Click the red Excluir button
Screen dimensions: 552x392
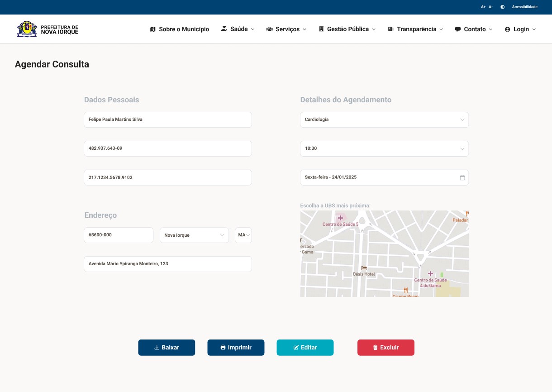(386, 348)
